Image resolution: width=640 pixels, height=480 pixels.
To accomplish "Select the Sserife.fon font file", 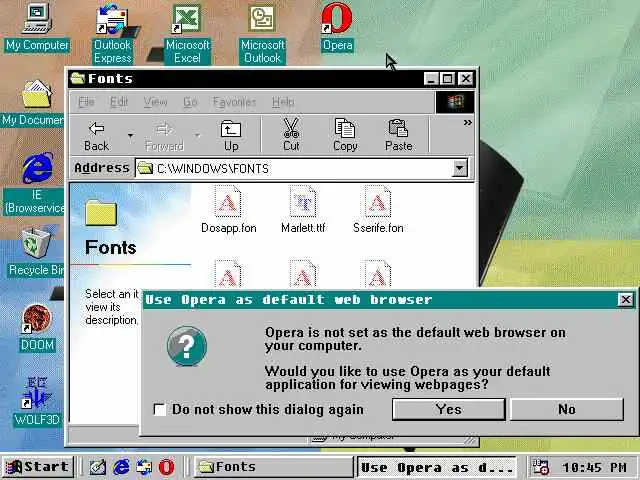I will coord(378,209).
